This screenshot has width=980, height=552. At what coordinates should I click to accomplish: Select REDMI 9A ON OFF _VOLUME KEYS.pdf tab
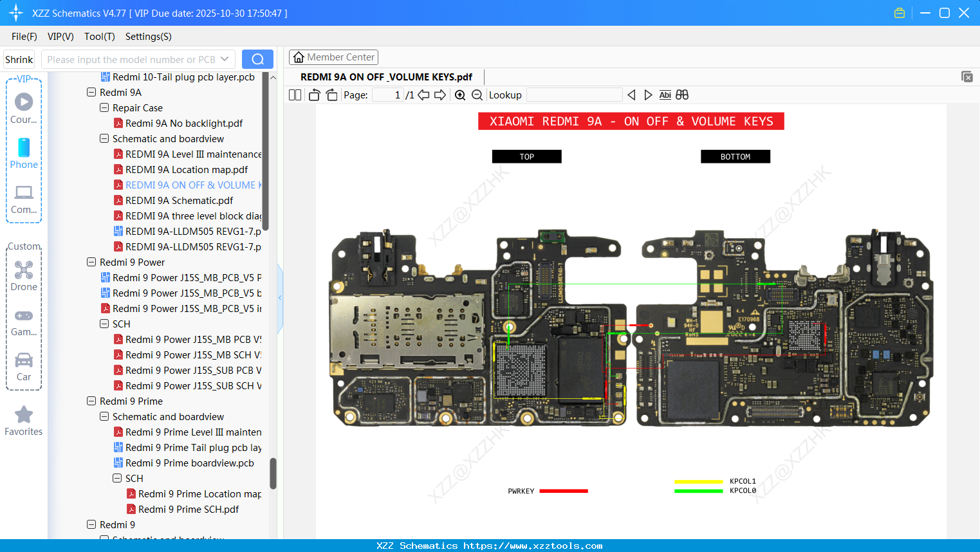386,77
